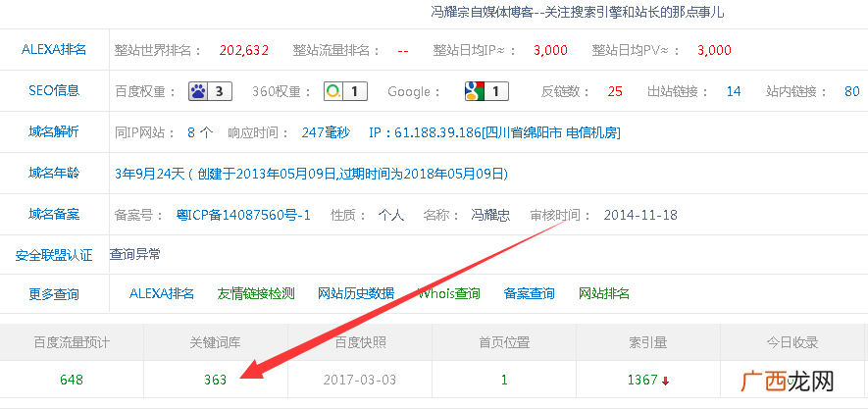Click the Baidu weight 3 badge

(210, 91)
